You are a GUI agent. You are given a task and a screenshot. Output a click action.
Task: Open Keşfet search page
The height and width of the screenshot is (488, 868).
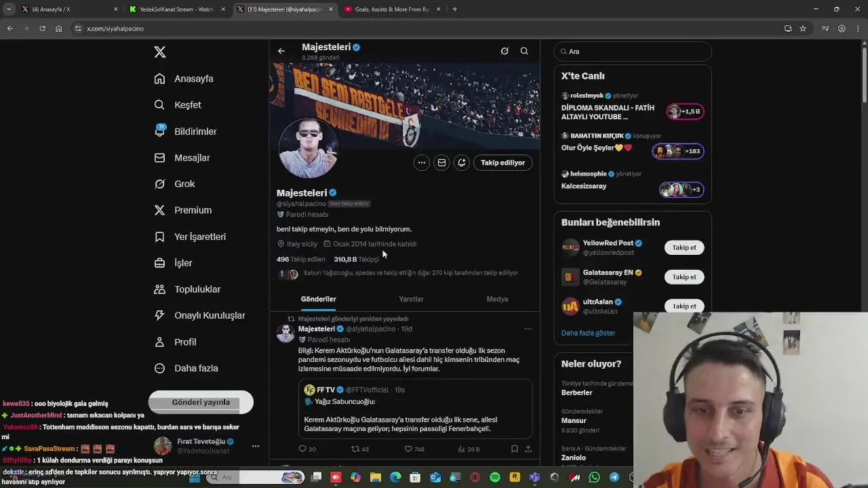coord(178,105)
